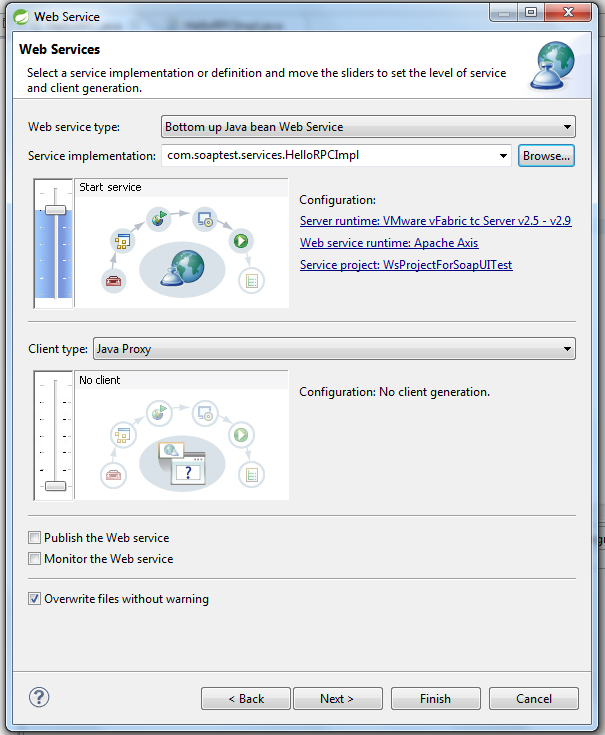Image resolution: width=605 pixels, height=735 pixels.
Task: Proceed with the Next > button
Action: point(338,698)
